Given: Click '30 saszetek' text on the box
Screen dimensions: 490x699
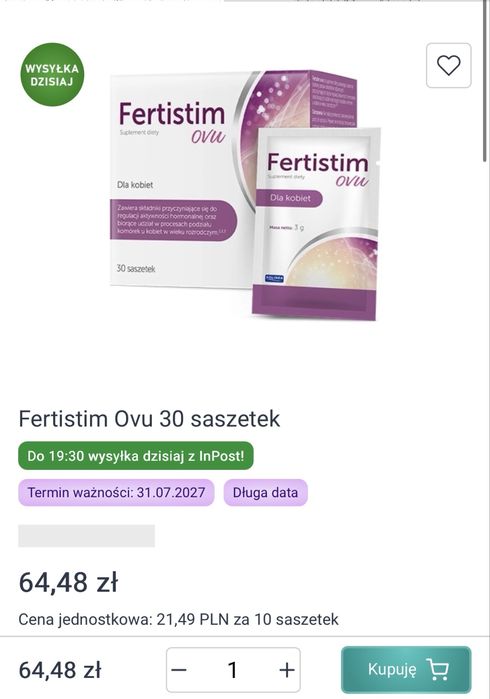Looking at the screenshot, I should pyautogui.click(x=136, y=268).
